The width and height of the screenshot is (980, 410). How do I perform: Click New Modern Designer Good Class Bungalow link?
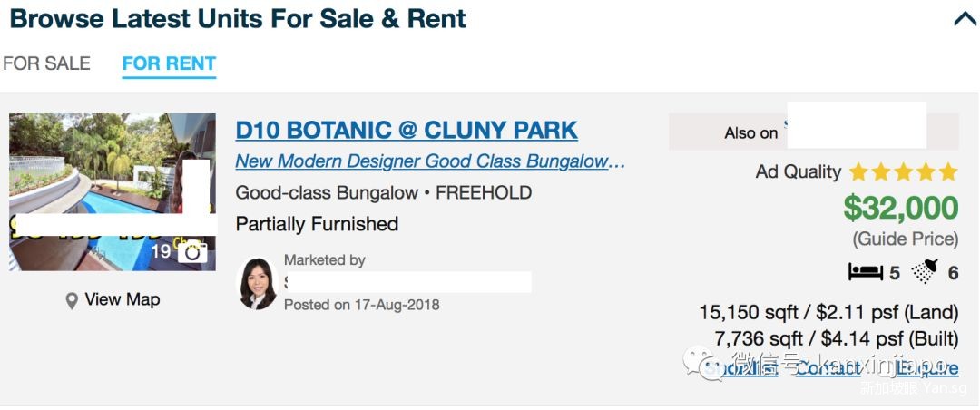(x=430, y=161)
